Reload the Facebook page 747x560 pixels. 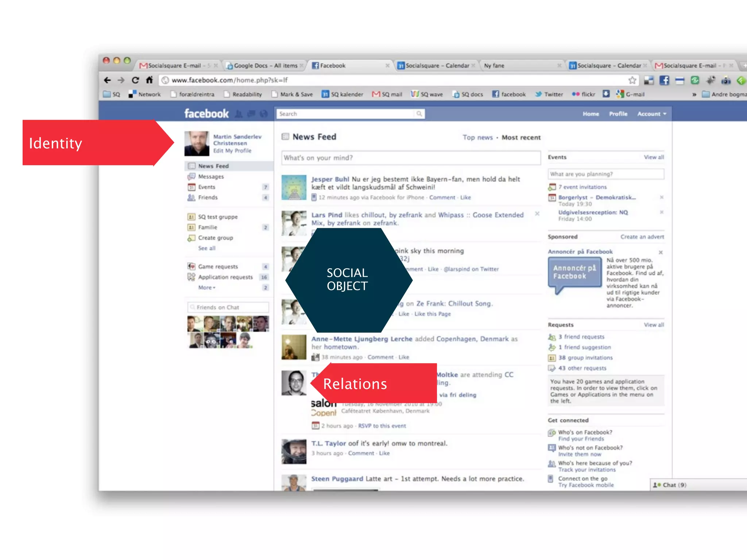coord(135,80)
